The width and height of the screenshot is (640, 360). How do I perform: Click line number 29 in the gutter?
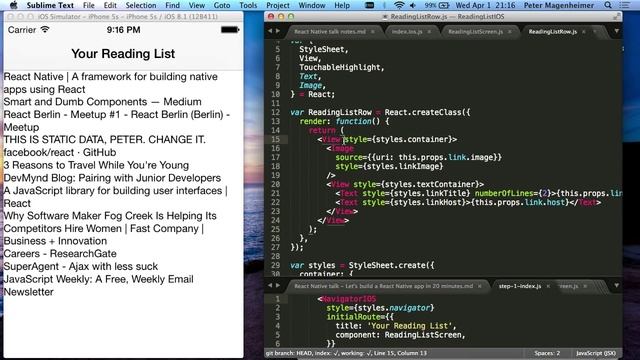click(276, 265)
